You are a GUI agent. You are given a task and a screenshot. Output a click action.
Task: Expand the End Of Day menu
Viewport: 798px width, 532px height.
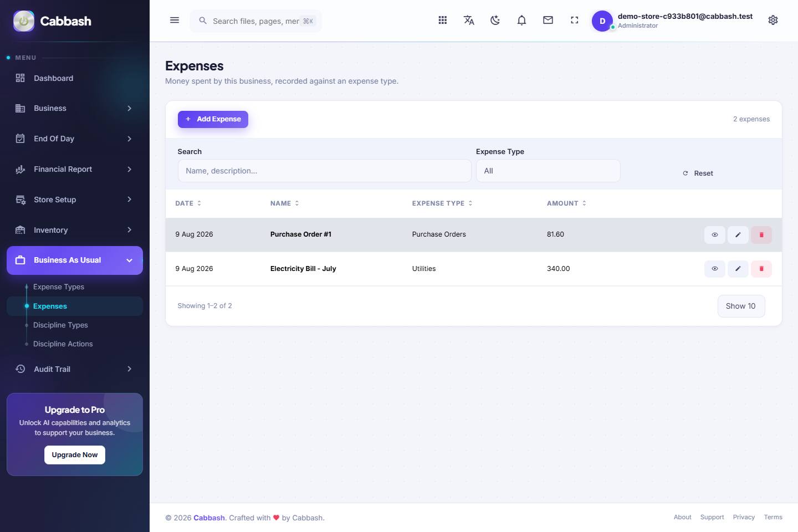[x=75, y=139]
